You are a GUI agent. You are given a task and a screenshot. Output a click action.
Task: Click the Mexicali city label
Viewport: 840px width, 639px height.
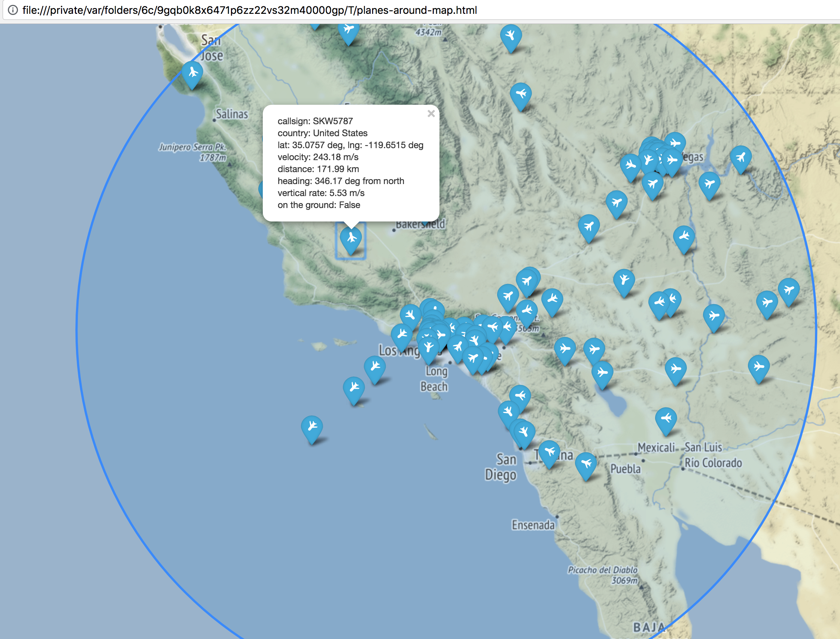656,448
